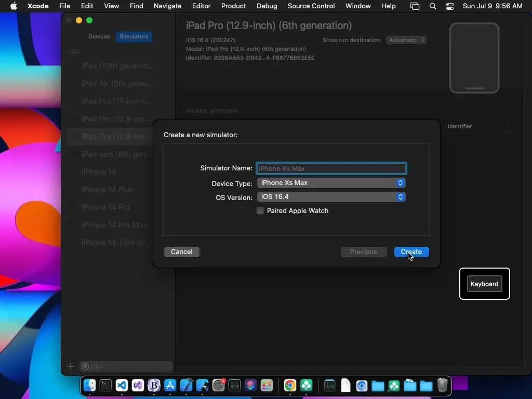Open the Device Type dropdown

tap(331, 183)
